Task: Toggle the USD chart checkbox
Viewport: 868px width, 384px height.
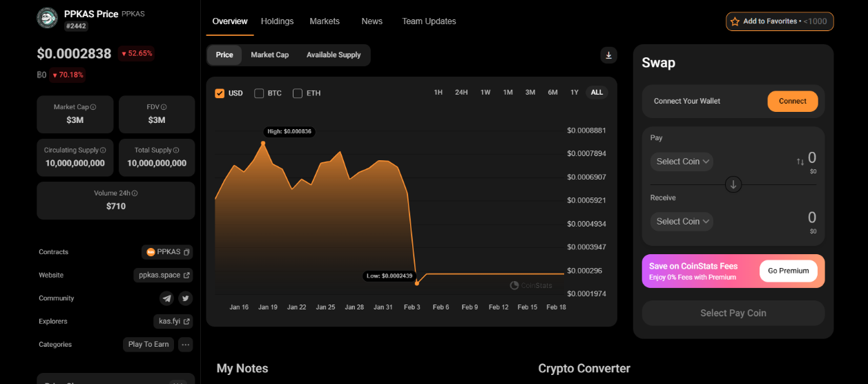Action: coord(220,93)
